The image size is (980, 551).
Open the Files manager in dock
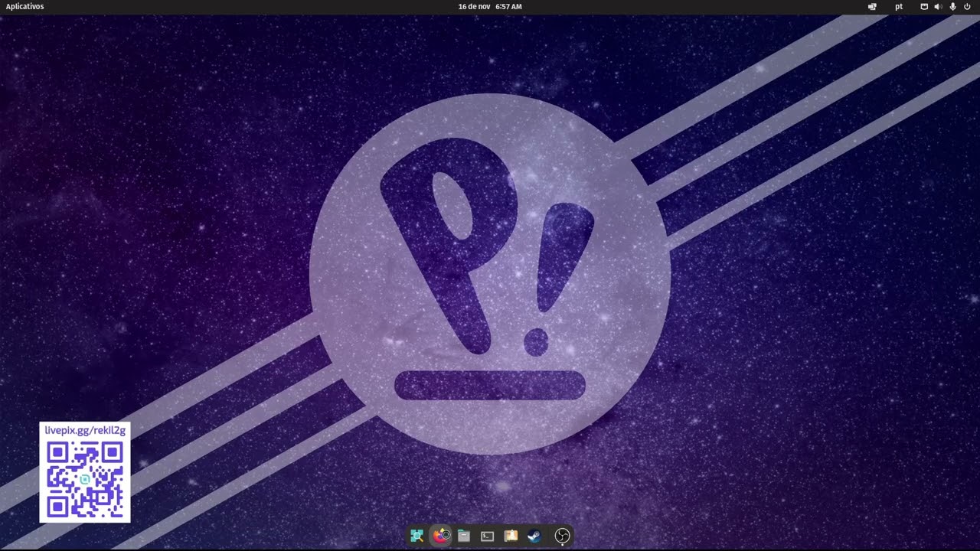pyautogui.click(x=464, y=536)
